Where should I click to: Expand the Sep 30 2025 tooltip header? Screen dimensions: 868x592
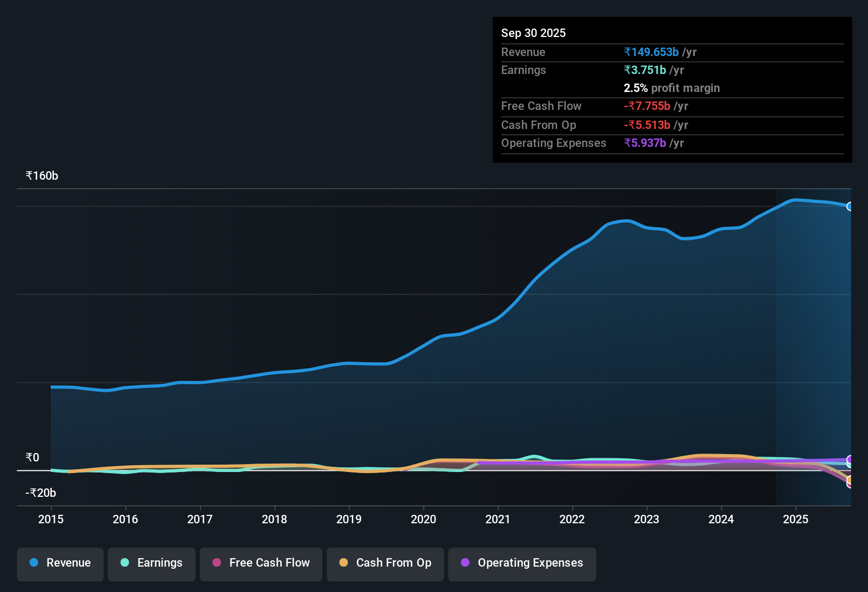533,33
